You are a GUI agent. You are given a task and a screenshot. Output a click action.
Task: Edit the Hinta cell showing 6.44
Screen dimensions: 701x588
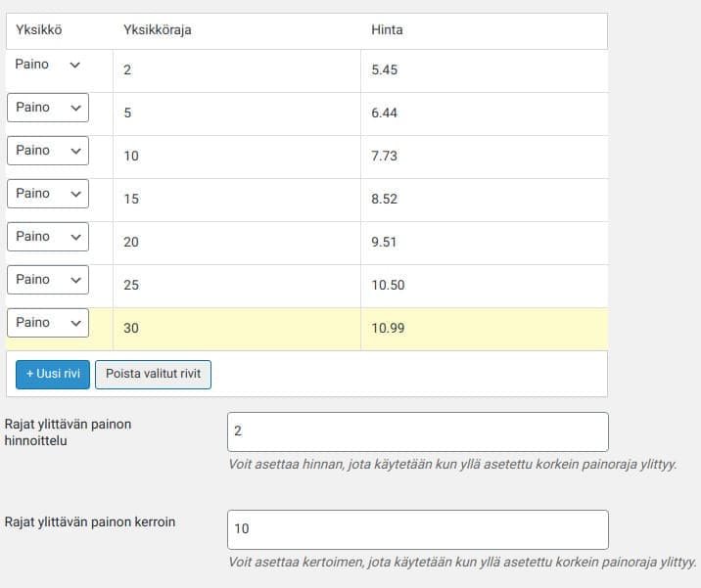(x=484, y=113)
